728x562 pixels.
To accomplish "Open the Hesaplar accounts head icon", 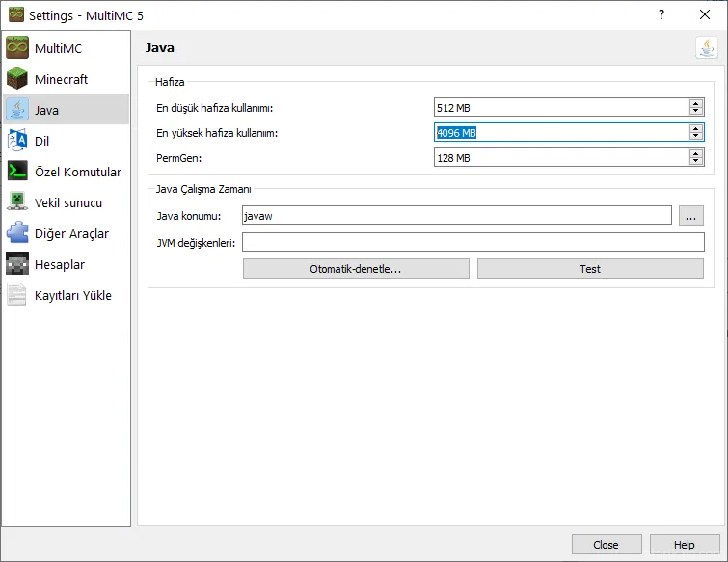I will pos(17,264).
